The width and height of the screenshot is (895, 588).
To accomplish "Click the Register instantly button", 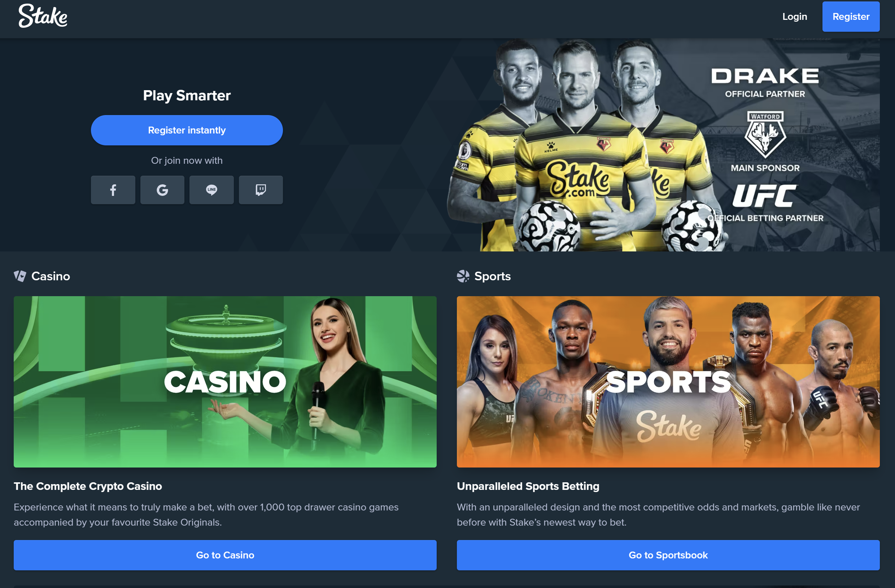I will [x=187, y=130].
